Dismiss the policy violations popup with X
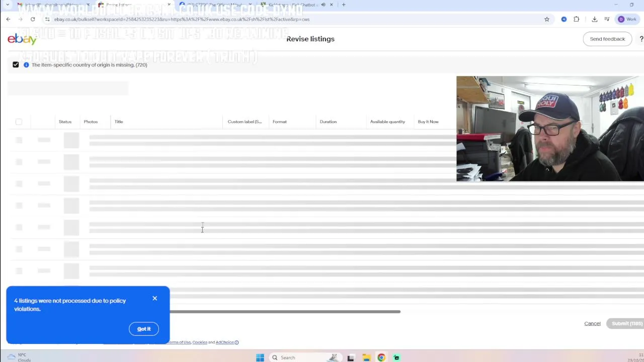The width and height of the screenshot is (644, 362). 155,299
